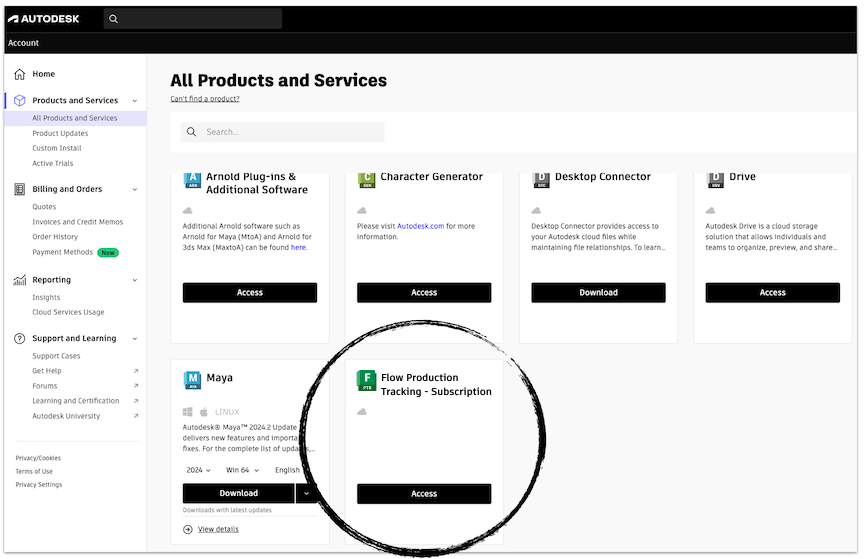This screenshot has height=559, width=864.
Task: Click the Products and Services cube icon
Action: (x=19, y=100)
